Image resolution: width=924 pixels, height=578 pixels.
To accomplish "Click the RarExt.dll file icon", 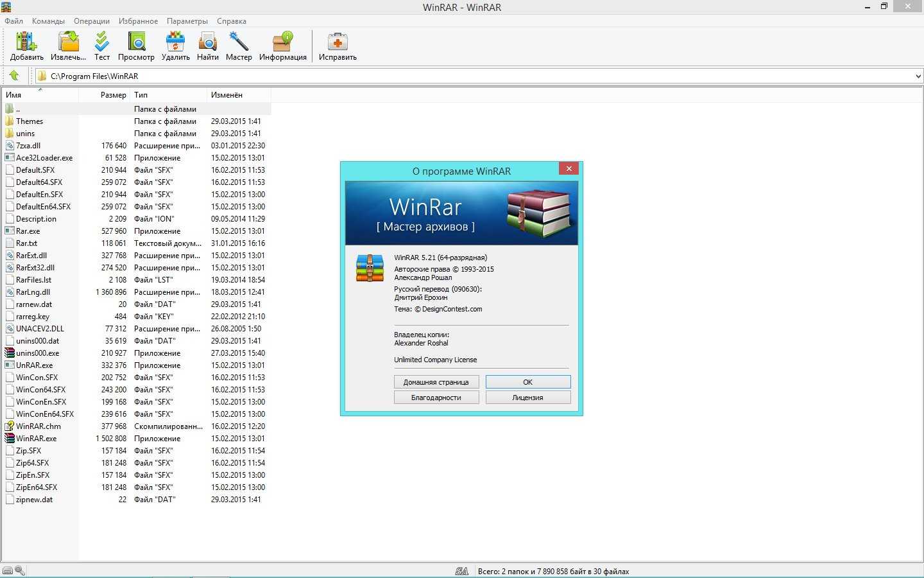I will click(9, 255).
